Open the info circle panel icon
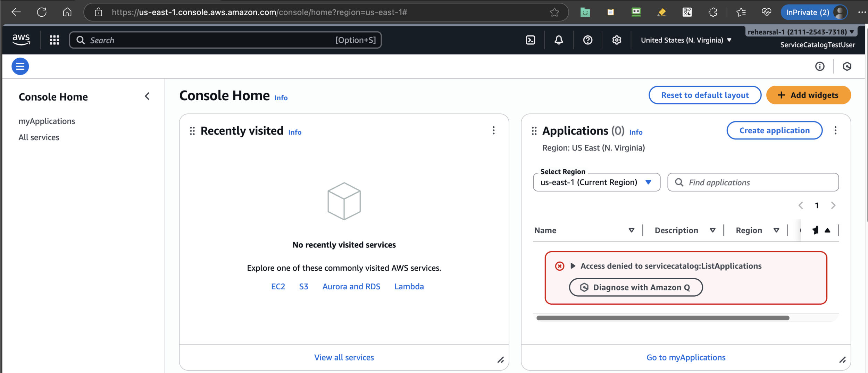 [x=820, y=66]
